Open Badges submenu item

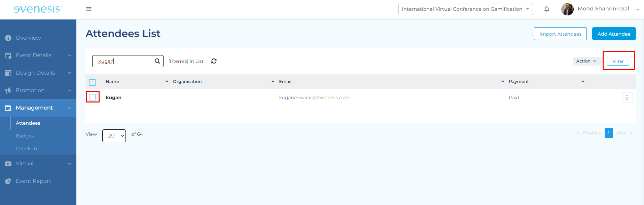tap(25, 136)
